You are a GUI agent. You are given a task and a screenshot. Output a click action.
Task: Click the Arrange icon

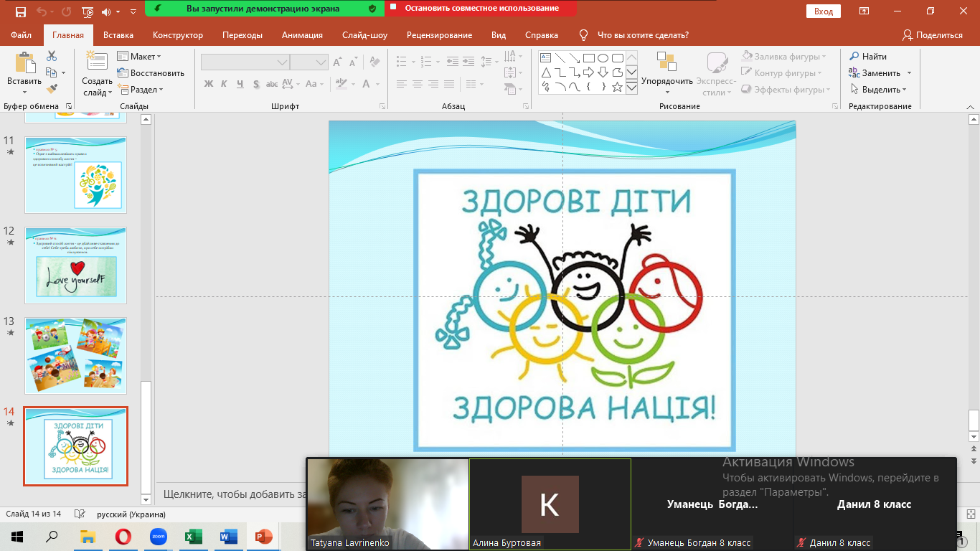(666, 62)
